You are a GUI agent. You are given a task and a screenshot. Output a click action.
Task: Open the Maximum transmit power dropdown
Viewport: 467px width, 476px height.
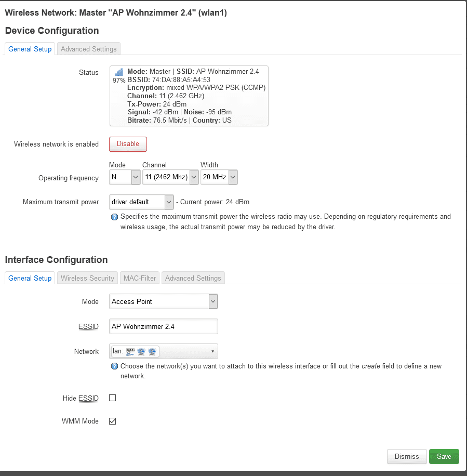(x=141, y=202)
